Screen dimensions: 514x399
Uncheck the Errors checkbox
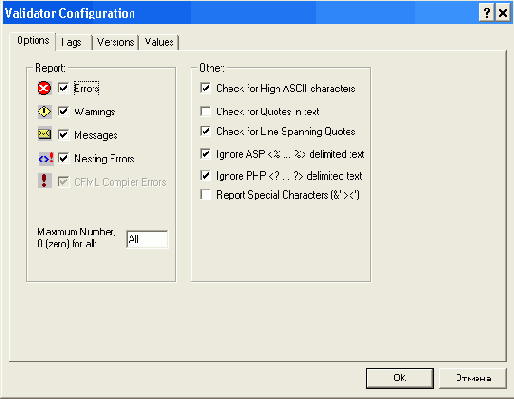tap(63, 88)
